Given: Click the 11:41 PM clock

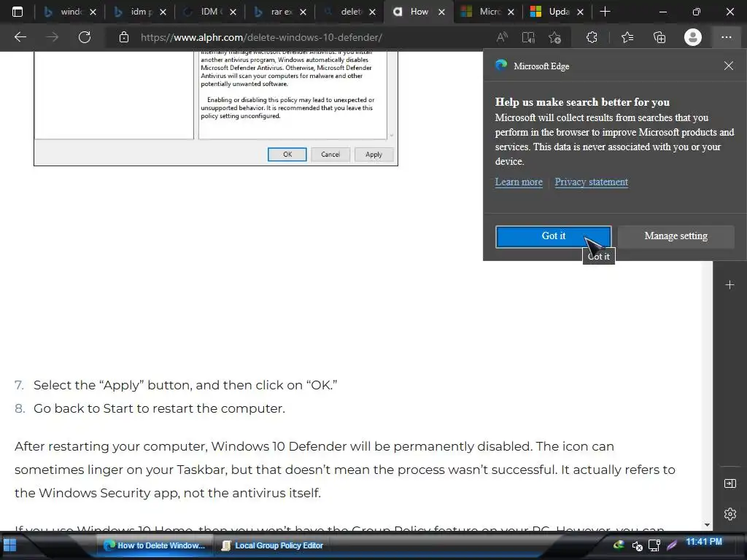Looking at the screenshot, I should [x=704, y=542].
